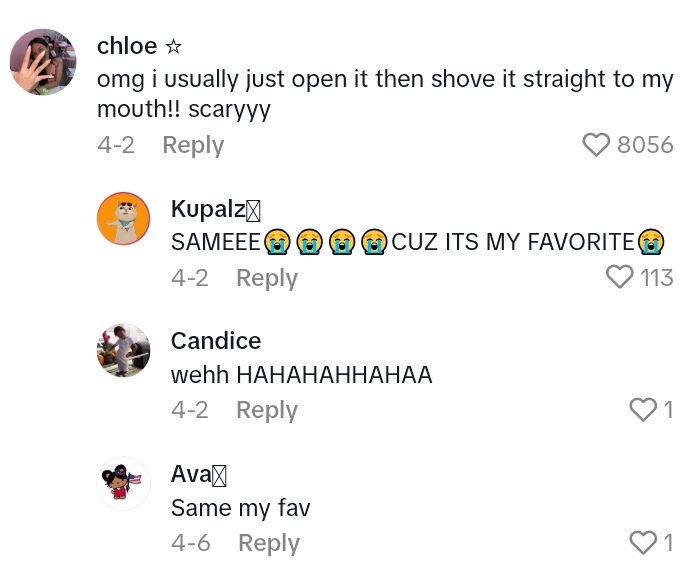Open Ava's cartoon avatar
The image size is (681, 572).
pos(124,484)
